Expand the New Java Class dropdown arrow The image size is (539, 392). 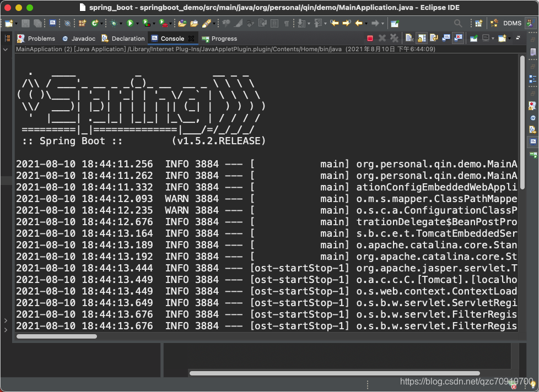[101, 24]
